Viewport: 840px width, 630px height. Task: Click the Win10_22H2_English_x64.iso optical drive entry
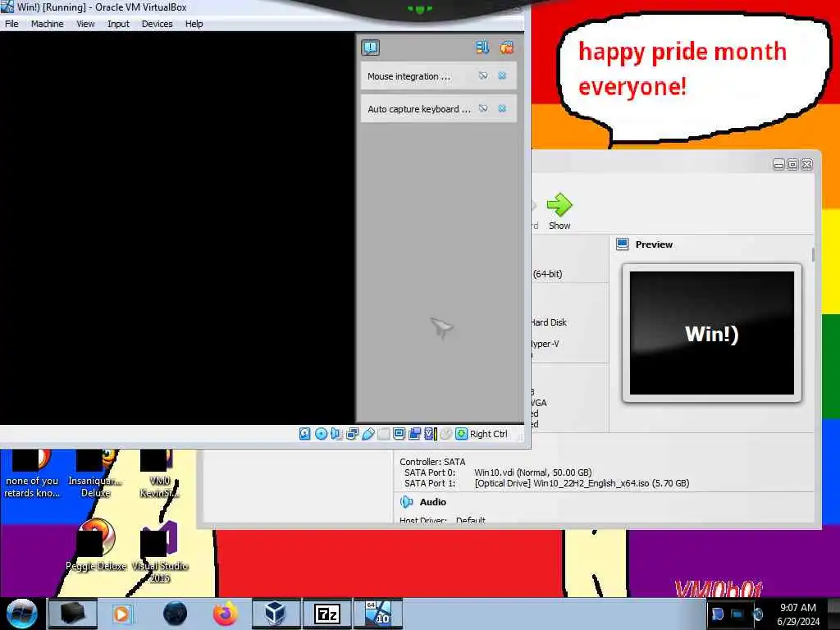click(x=582, y=483)
